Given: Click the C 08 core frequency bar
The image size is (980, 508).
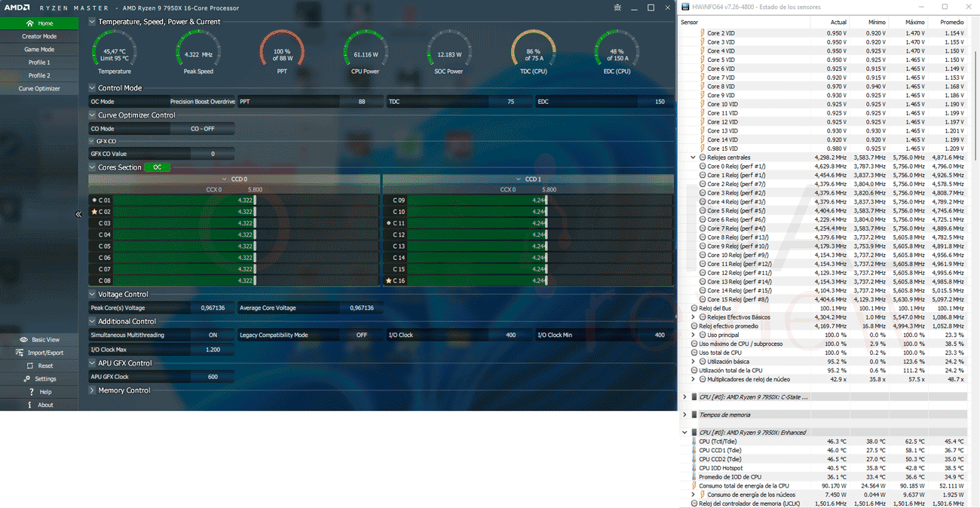Looking at the screenshot, I should pos(246,280).
